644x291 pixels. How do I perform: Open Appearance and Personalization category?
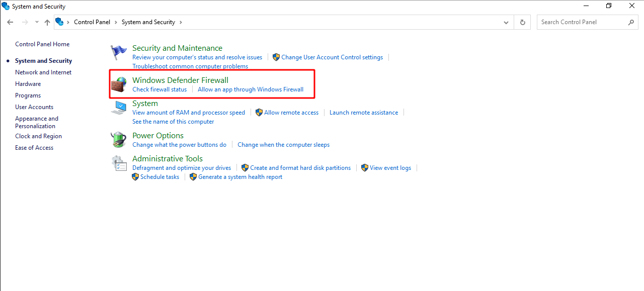37,122
